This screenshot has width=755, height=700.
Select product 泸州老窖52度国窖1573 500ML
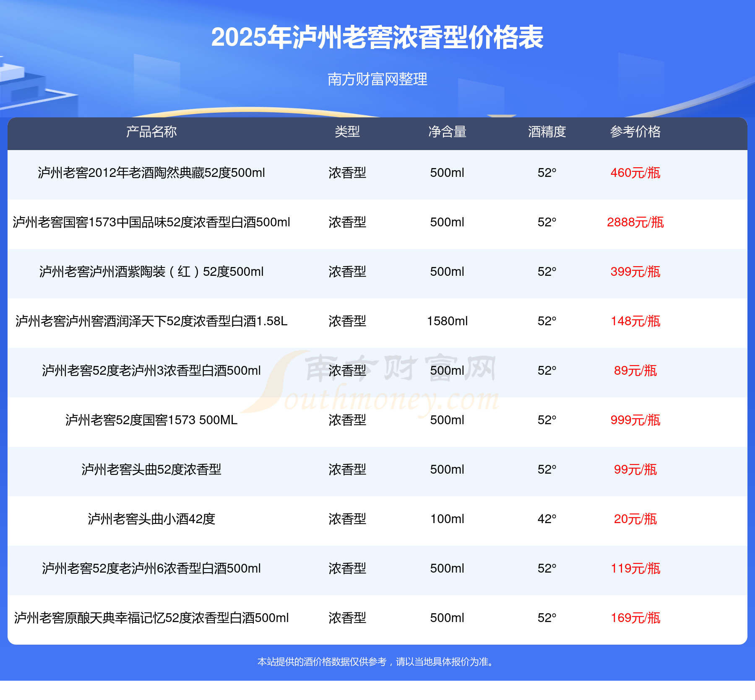coord(151,420)
